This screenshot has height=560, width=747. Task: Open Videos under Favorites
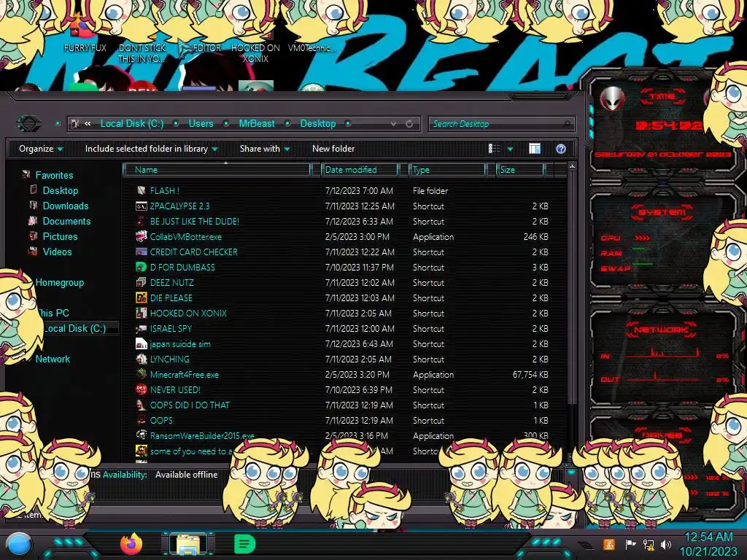57,252
